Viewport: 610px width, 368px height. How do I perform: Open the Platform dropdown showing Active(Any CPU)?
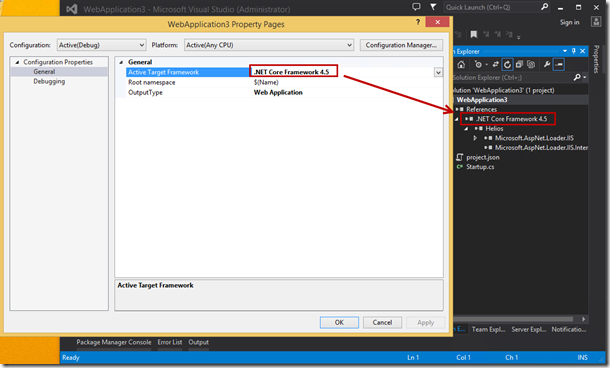click(x=269, y=45)
